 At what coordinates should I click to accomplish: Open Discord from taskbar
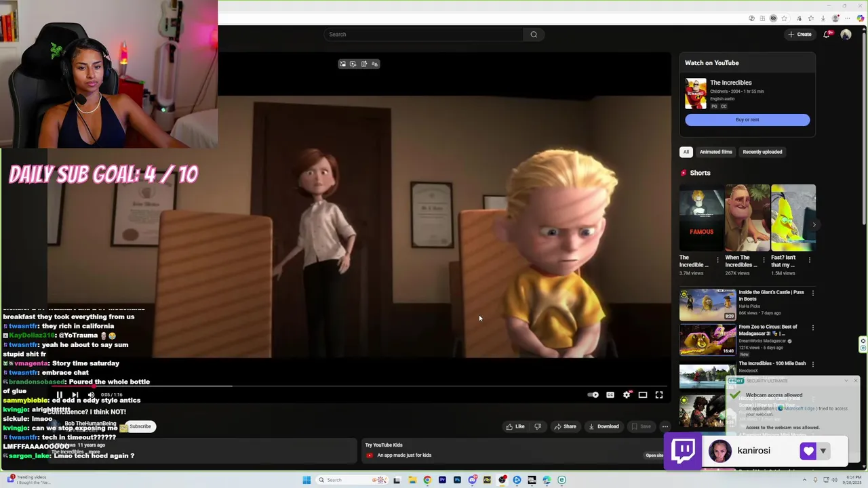472,480
